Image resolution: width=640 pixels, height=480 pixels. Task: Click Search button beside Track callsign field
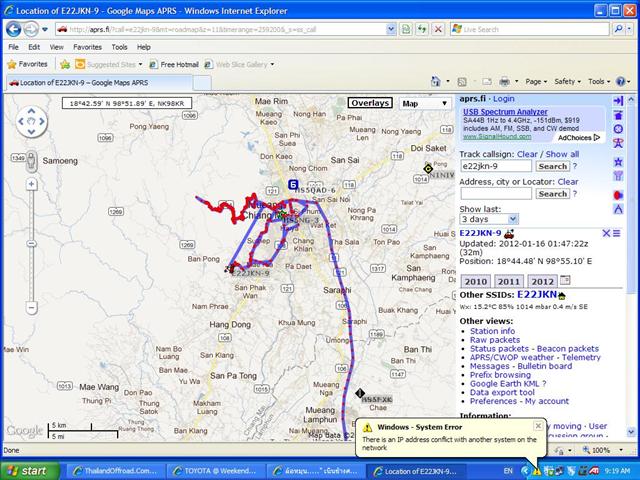[x=552, y=166]
